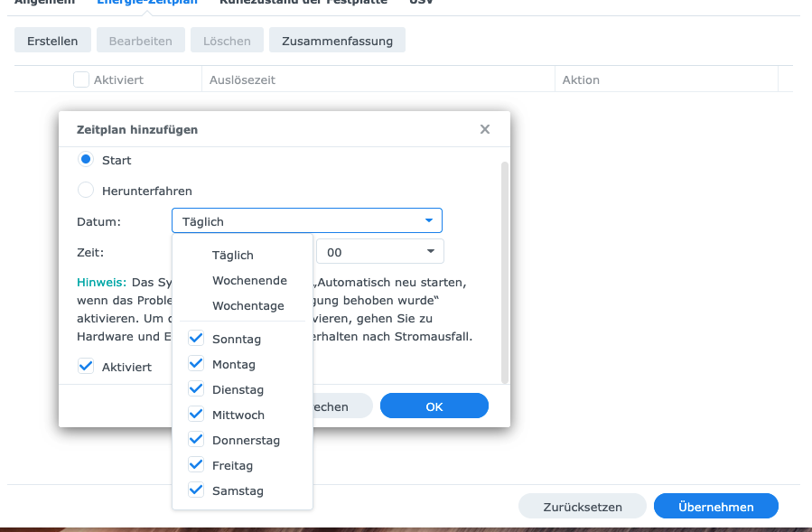Click the minutes dropdown arrow icon
This screenshot has height=532, width=812.
[430, 251]
